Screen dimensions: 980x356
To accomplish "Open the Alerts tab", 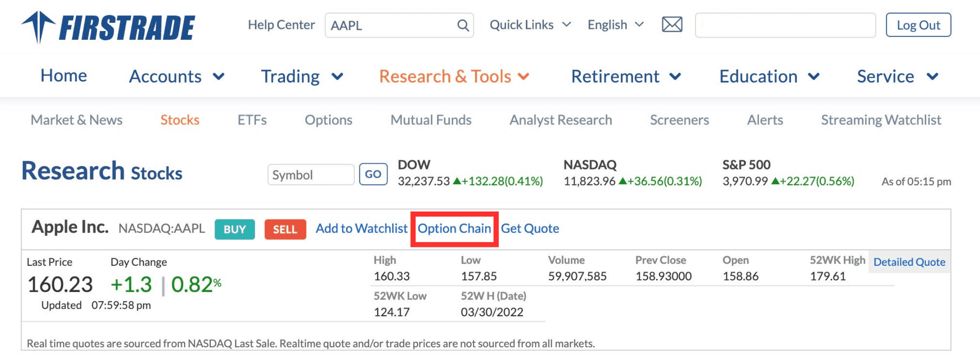I will pos(765,120).
